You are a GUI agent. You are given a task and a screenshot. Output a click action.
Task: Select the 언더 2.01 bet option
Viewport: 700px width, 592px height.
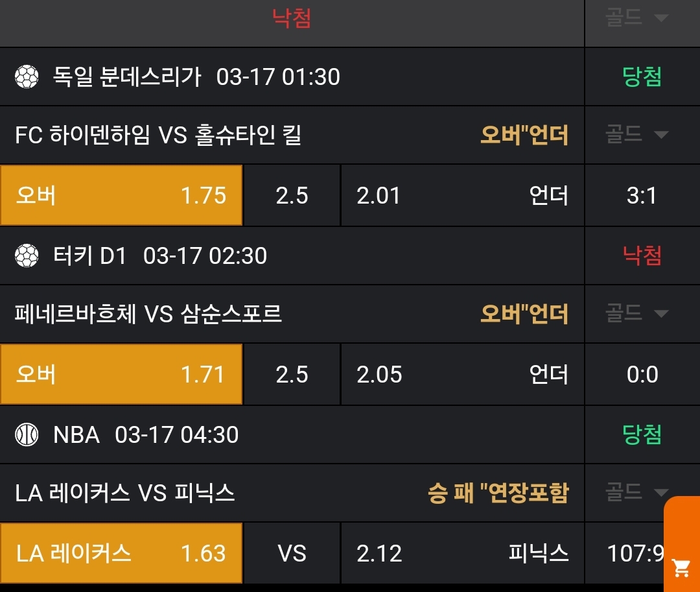pyautogui.click(x=462, y=195)
